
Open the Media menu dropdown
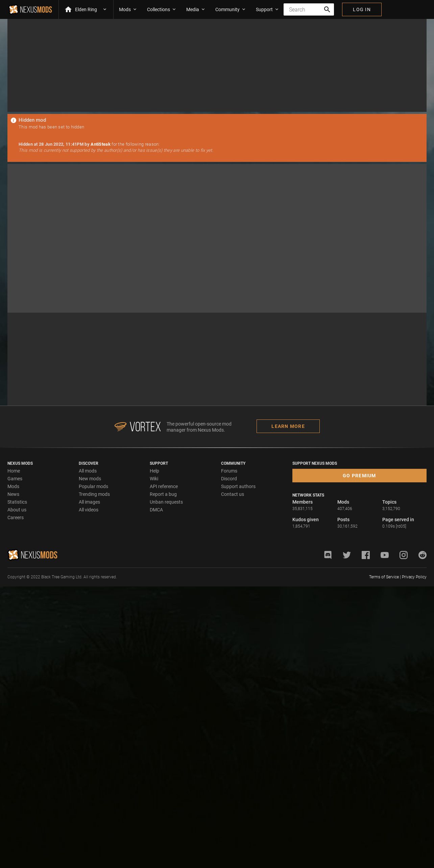point(195,9)
